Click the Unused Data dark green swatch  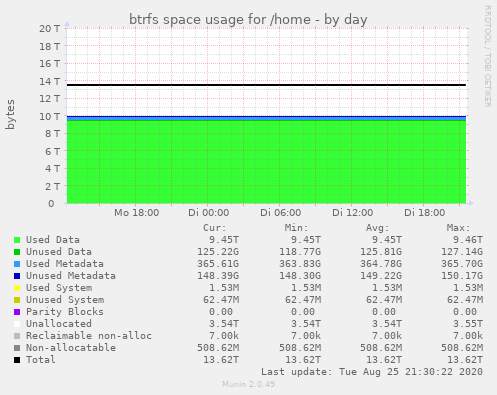tap(17, 252)
